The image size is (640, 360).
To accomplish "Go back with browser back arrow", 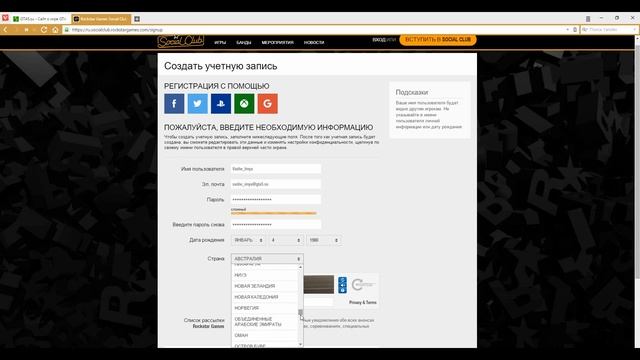I will pyautogui.click(x=5, y=30).
